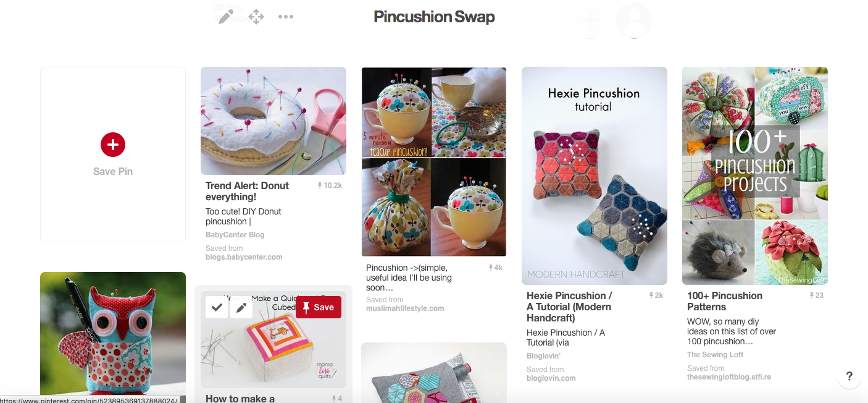
Task: Click the red Save button on pin
Action: [x=319, y=307]
